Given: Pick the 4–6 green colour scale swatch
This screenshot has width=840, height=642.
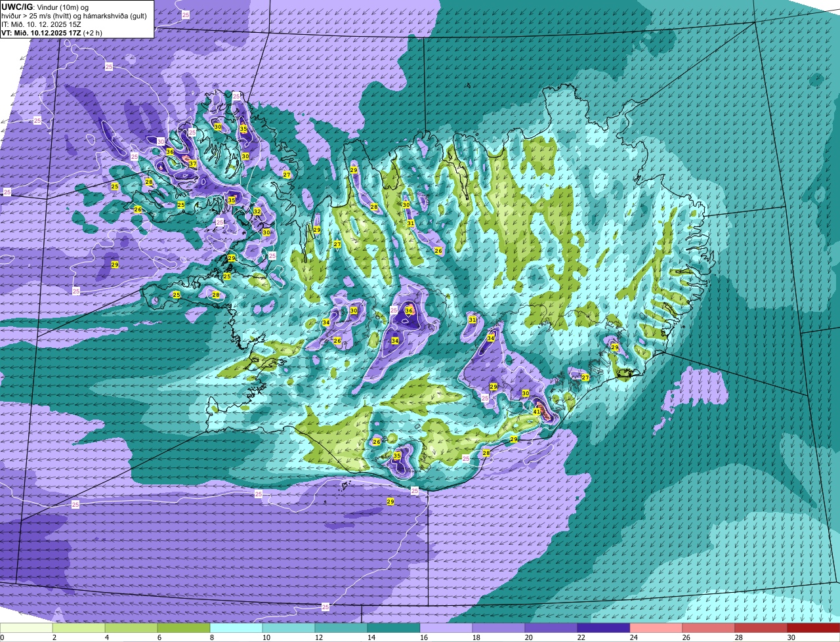Looking at the screenshot, I should pos(131,628).
